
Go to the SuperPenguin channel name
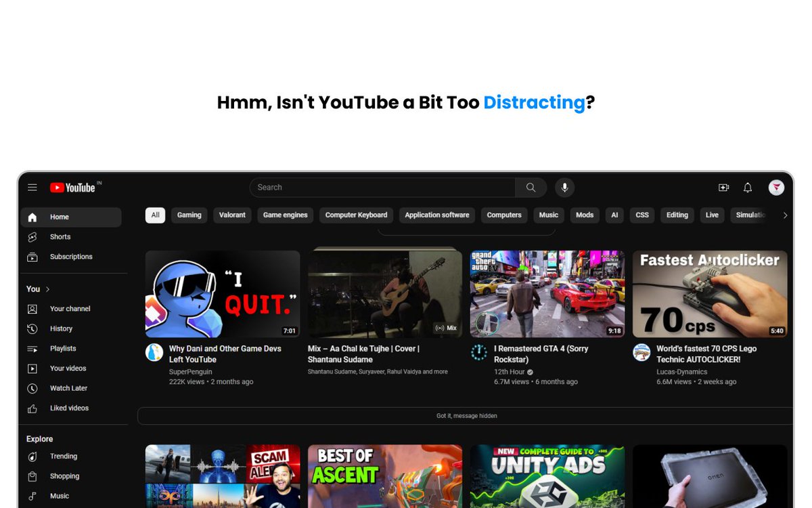pyautogui.click(x=191, y=372)
